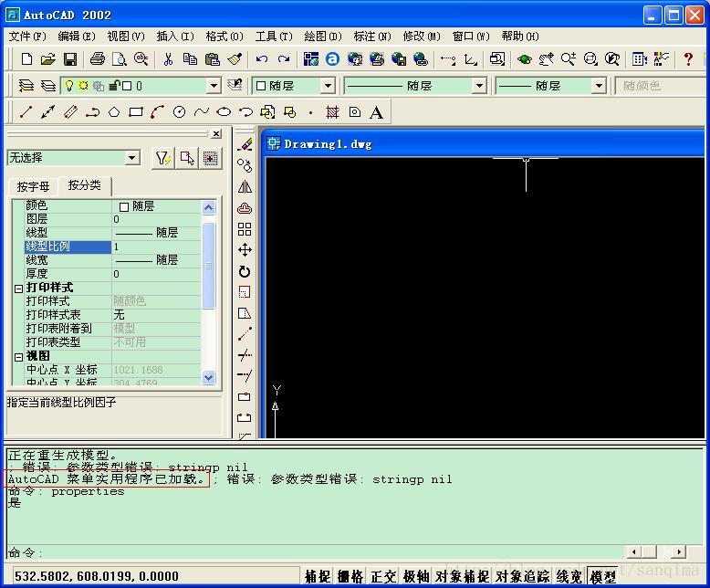Toggle 极轴 (Polar) tracking
This screenshot has height=588, width=710.
pyautogui.click(x=416, y=576)
